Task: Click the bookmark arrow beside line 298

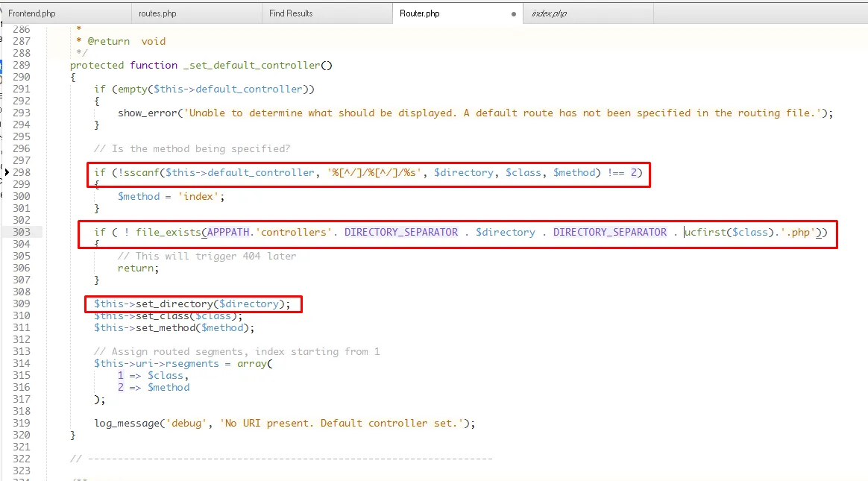Action: (7, 172)
